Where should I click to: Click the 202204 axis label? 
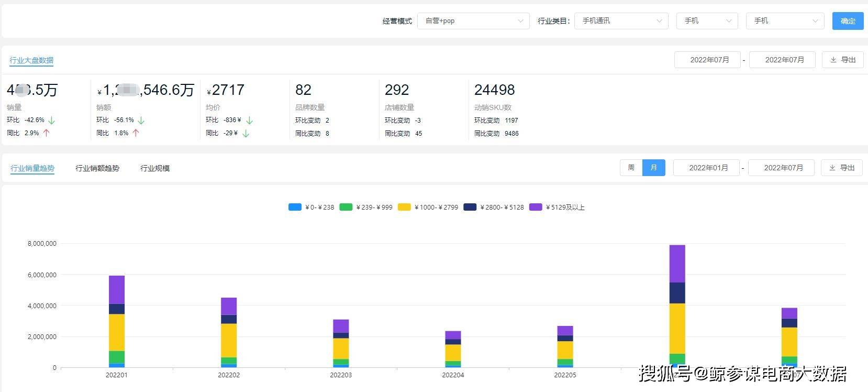[x=453, y=375]
